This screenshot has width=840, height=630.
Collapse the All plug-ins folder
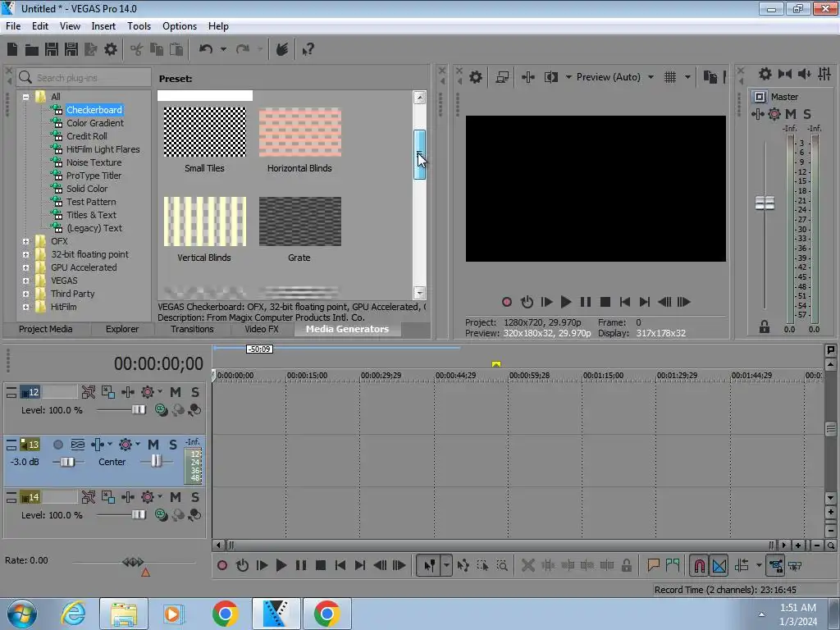tap(25, 97)
